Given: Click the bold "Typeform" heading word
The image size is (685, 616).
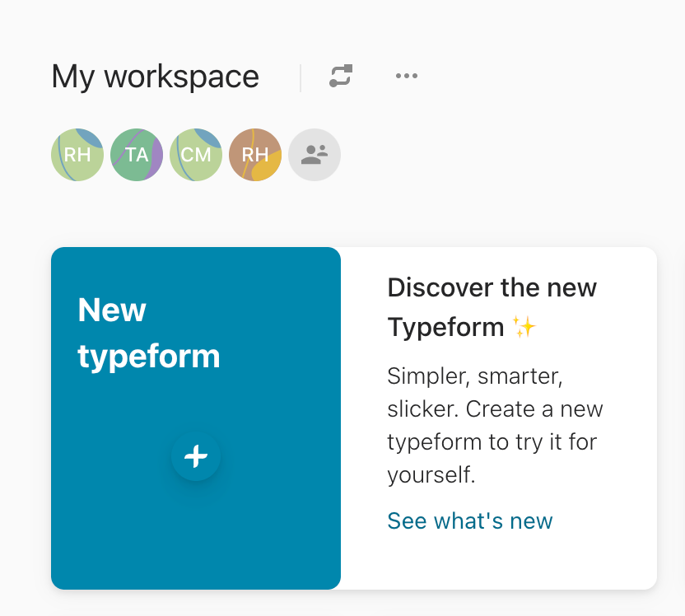Looking at the screenshot, I should [445, 328].
